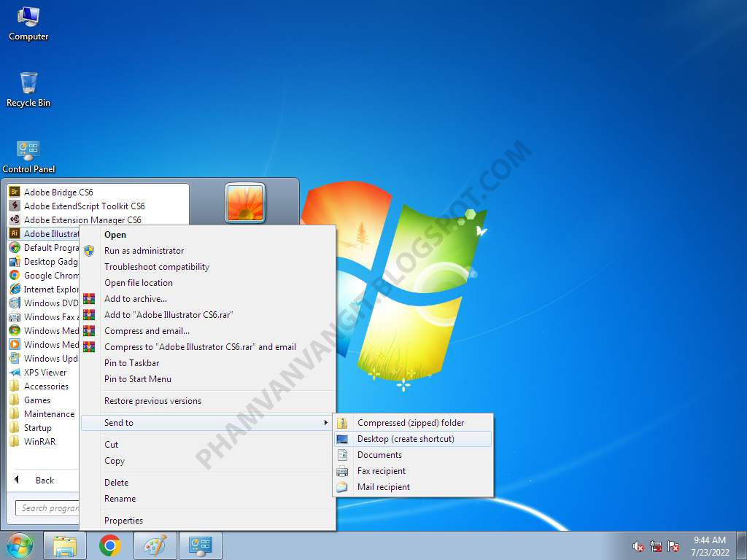The image size is (747, 560).
Task: Click the Default Programs icon in Start menu
Action: [x=15, y=248]
